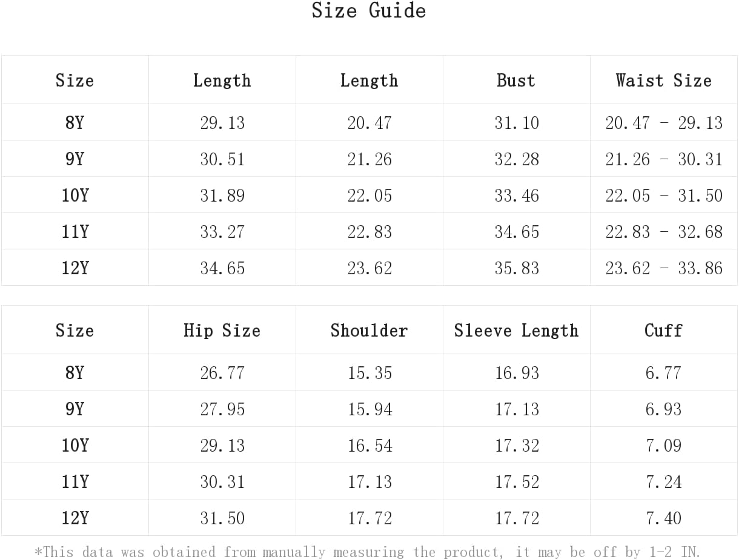Select the Bust column header
This screenshot has width=739, height=560.
(x=516, y=81)
